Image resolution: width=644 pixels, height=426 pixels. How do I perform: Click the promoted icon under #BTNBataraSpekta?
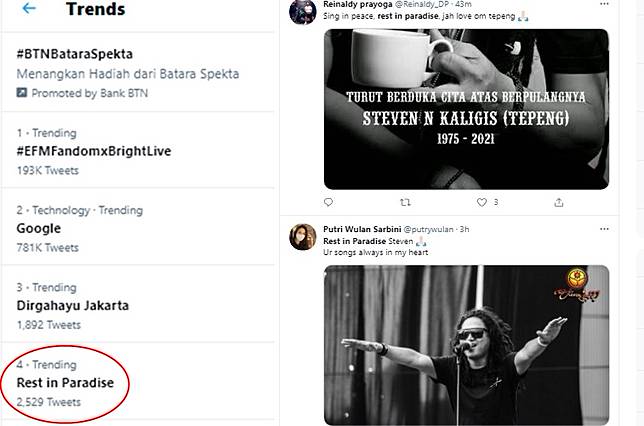click(23, 93)
